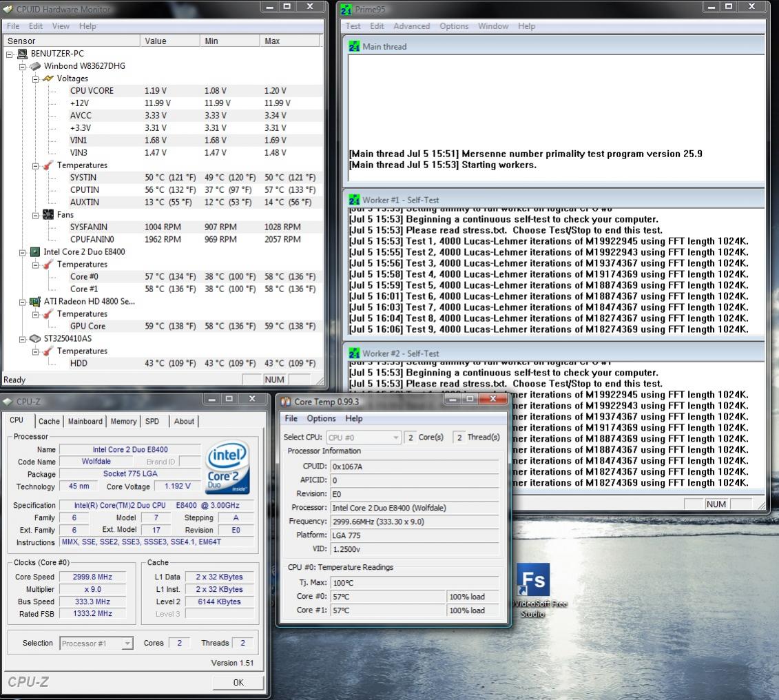Open Prime95 Window menu
Viewport: 779px width, 700px height.
(493, 26)
